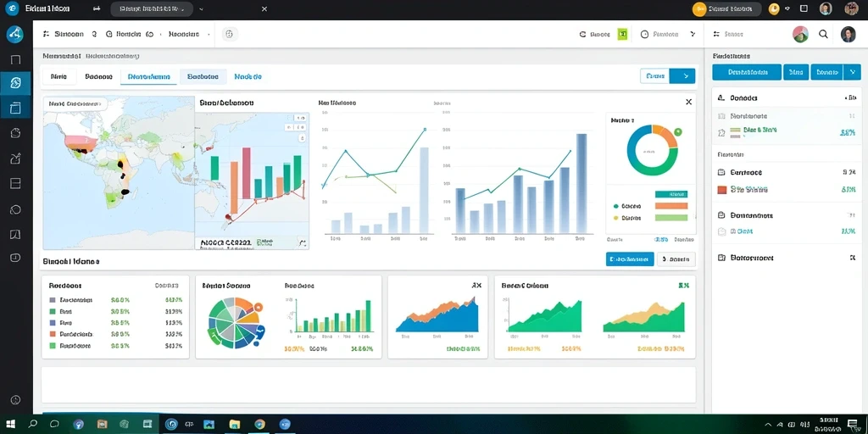Click the clock icon at the sidebar's bottom
This screenshot has height=434, width=868.
(15, 400)
